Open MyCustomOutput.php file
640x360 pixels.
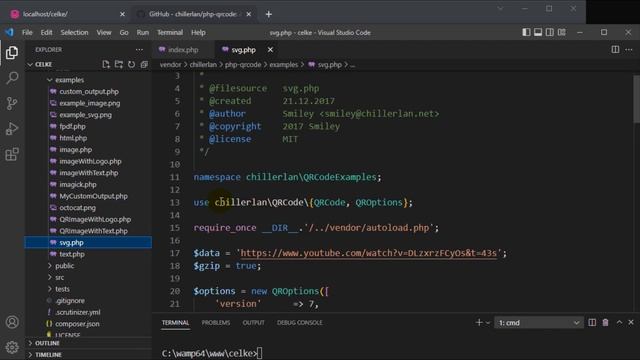(x=93, y=196)
